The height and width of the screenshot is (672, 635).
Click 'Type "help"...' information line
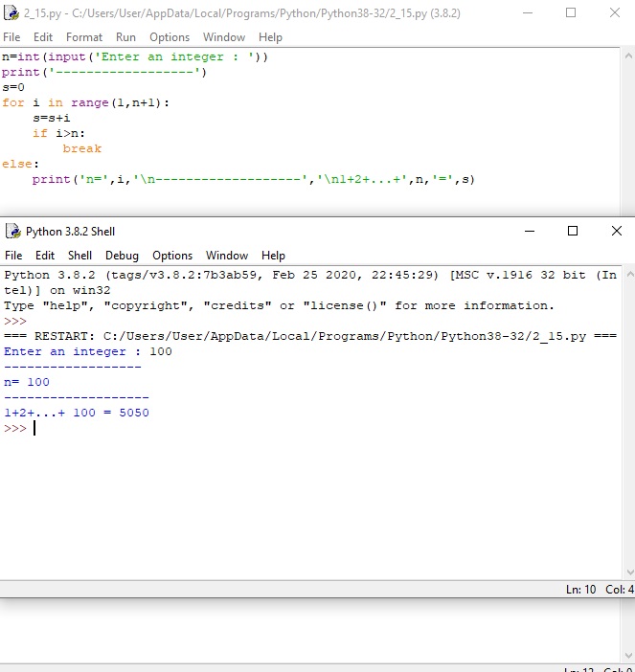point(279,306)
